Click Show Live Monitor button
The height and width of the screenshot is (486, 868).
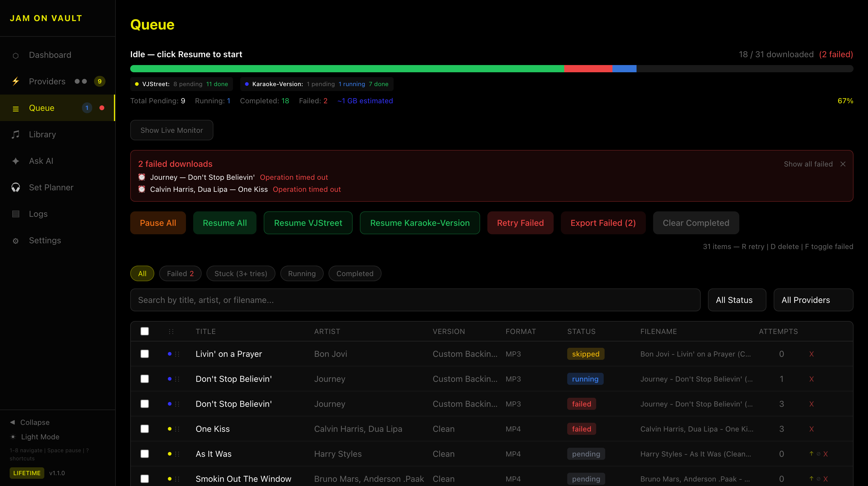tap(171, 130)
